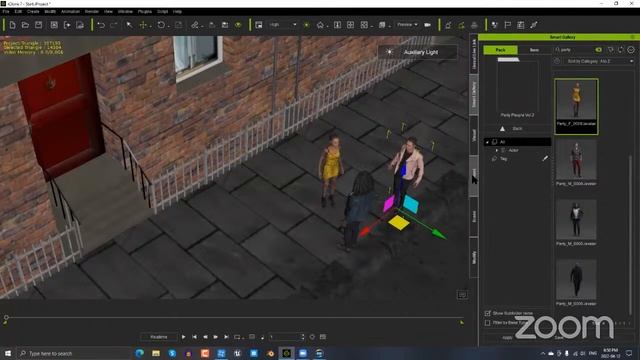The width and height of the screenshot is (640, 360).
Task: Open the Animation menu
Action: tap(70, 11)
